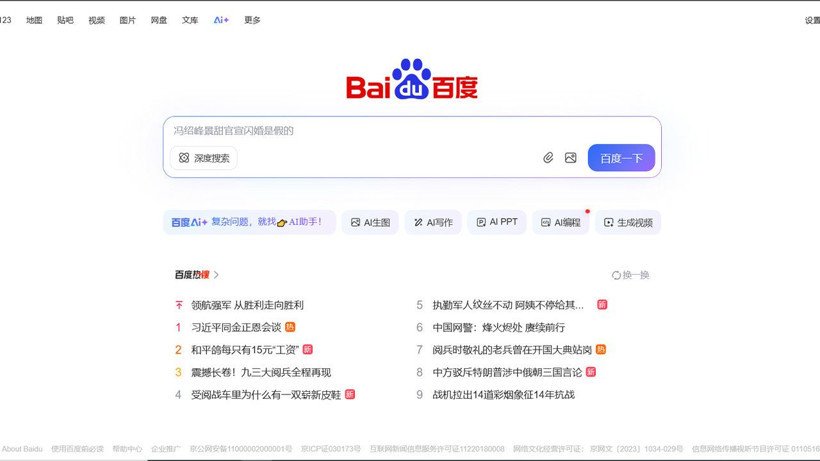Open the 贴吧 navigation item
The height and width of the screenshot is (461, 820).
point(65,20)
